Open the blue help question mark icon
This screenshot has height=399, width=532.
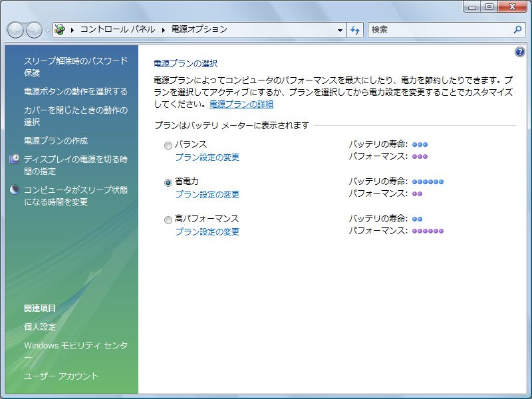pyautogui.click(x=520, y=52)
